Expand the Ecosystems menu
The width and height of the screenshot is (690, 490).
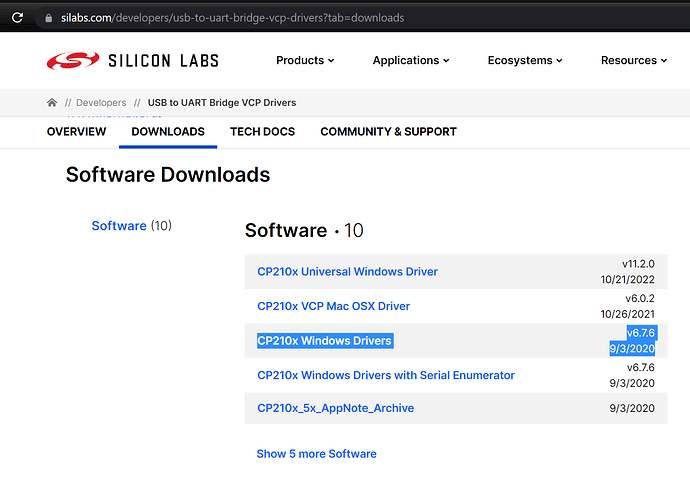pos(525,60)
